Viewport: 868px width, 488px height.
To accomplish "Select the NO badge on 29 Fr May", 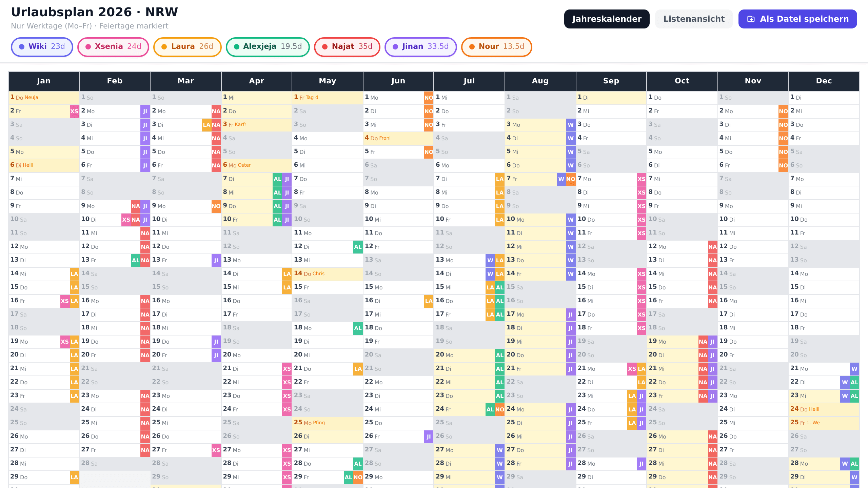I will pyautogui.click(x=358, y=477).
